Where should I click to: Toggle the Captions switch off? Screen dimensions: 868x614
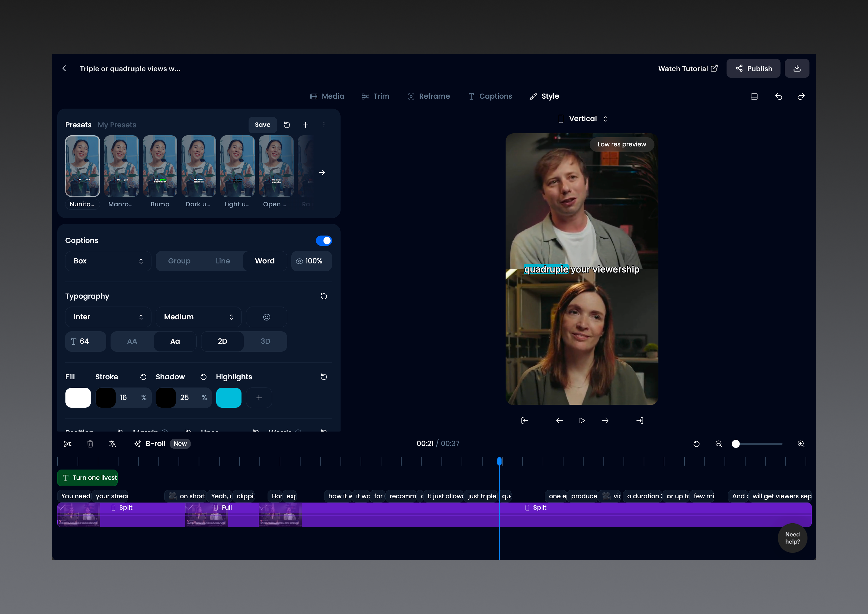324,241
